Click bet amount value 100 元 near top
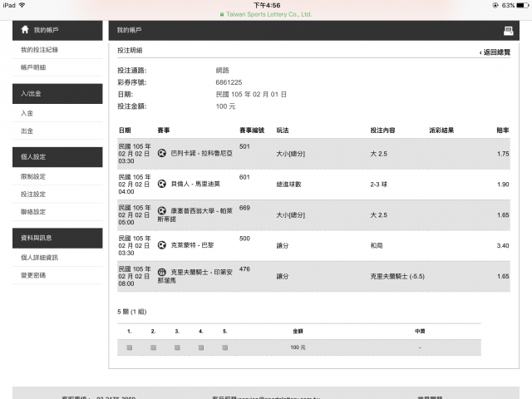532x399 pixels. point(225,106)
